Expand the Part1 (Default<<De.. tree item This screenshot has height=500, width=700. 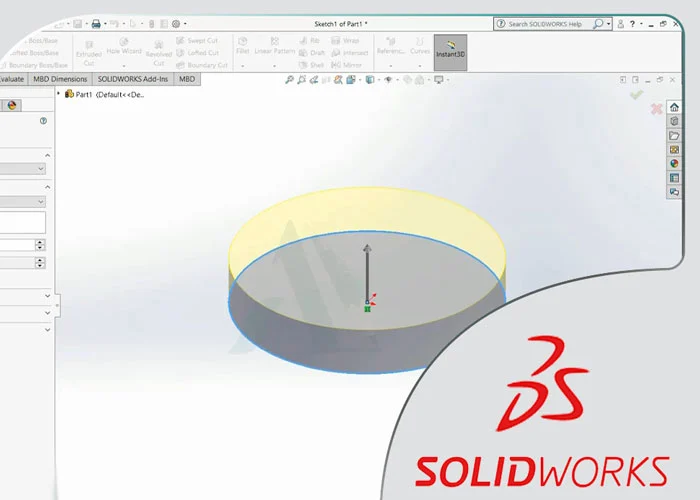tap(58, 94)
